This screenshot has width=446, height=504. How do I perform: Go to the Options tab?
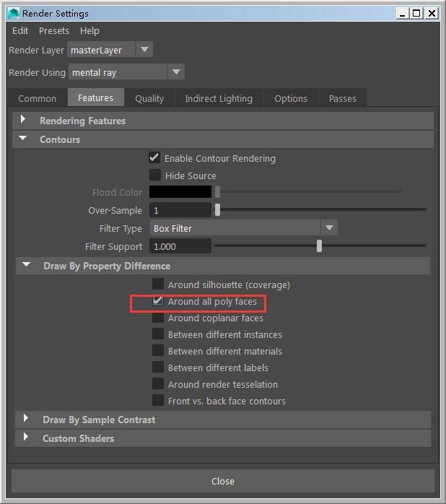click(x=291, y=98)
